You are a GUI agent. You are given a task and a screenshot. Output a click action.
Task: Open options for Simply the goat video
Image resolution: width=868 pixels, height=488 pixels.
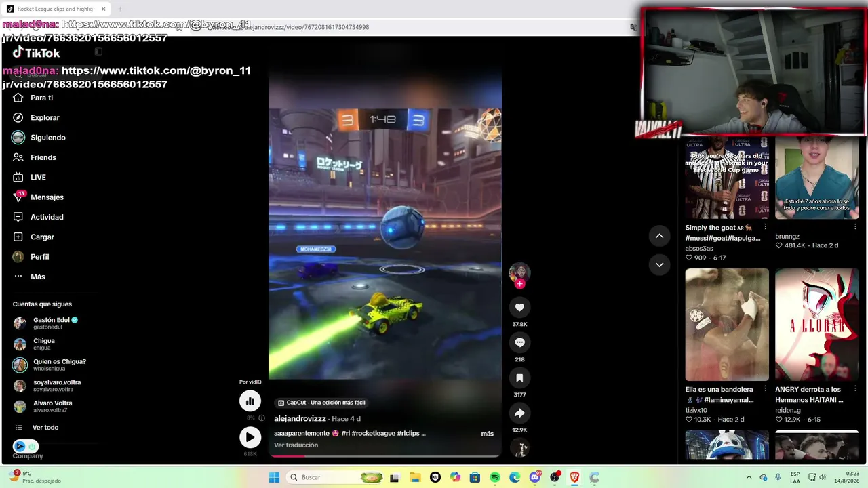click(x=766, y=227)
